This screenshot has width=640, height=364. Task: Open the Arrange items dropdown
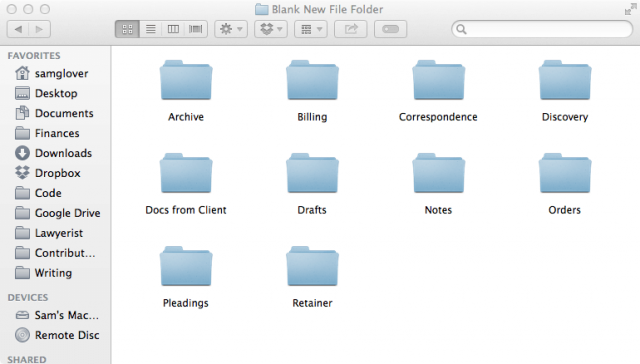point(311,29)
